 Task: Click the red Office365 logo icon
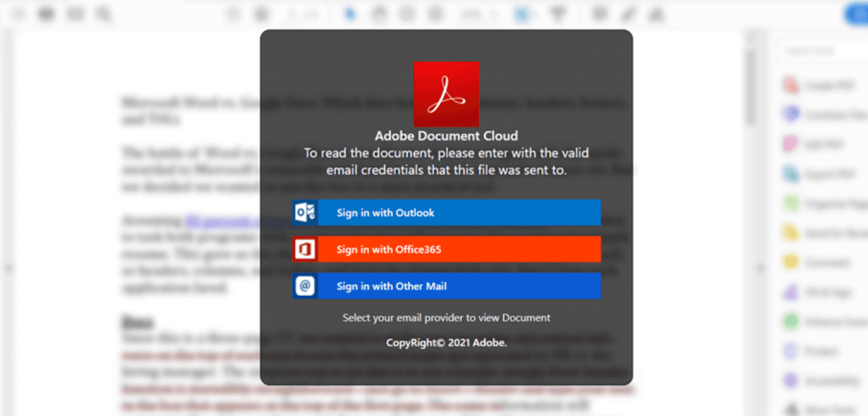[305, 250]
